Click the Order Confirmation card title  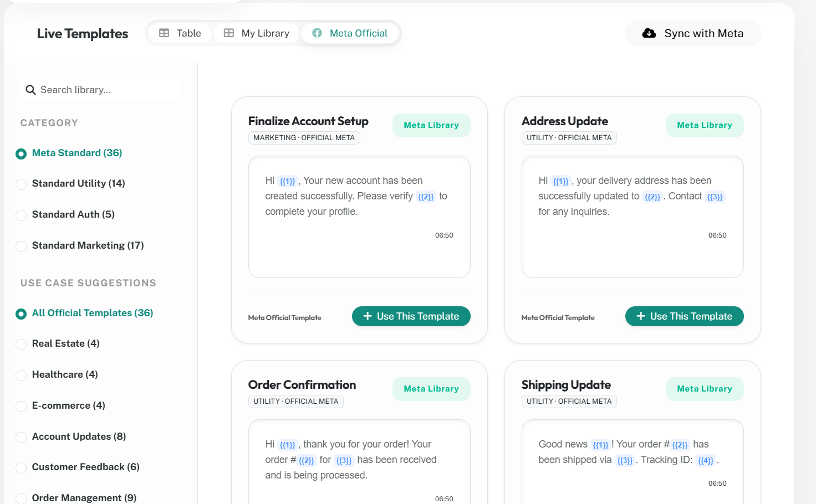[302, 384]
